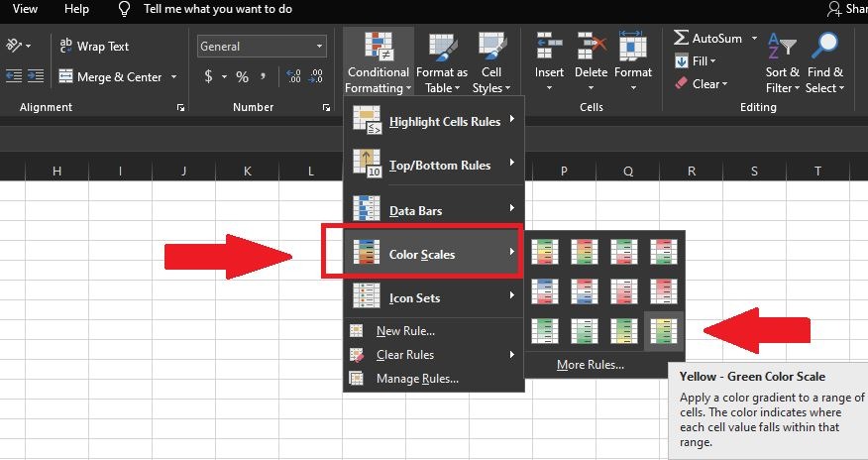Switch to the View ribbon tab
The image size is (868, 460).
pos(25,9)
